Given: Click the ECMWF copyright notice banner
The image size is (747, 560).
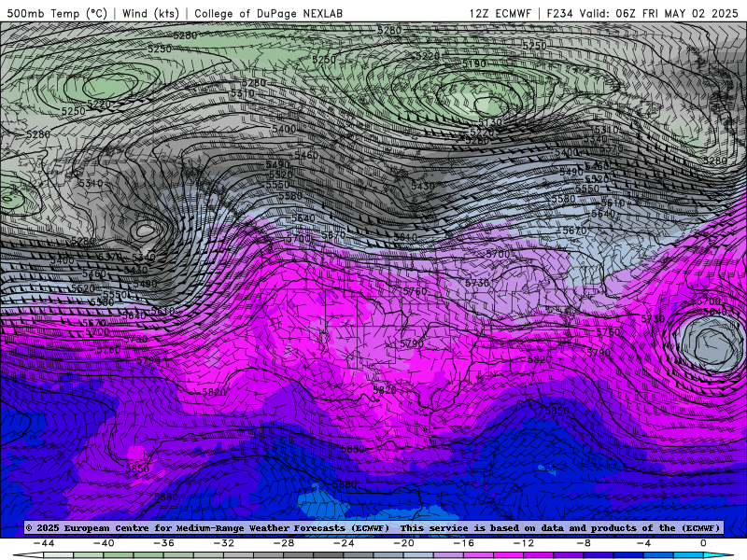Looking at the screenshot, I should tap(373, 528).
